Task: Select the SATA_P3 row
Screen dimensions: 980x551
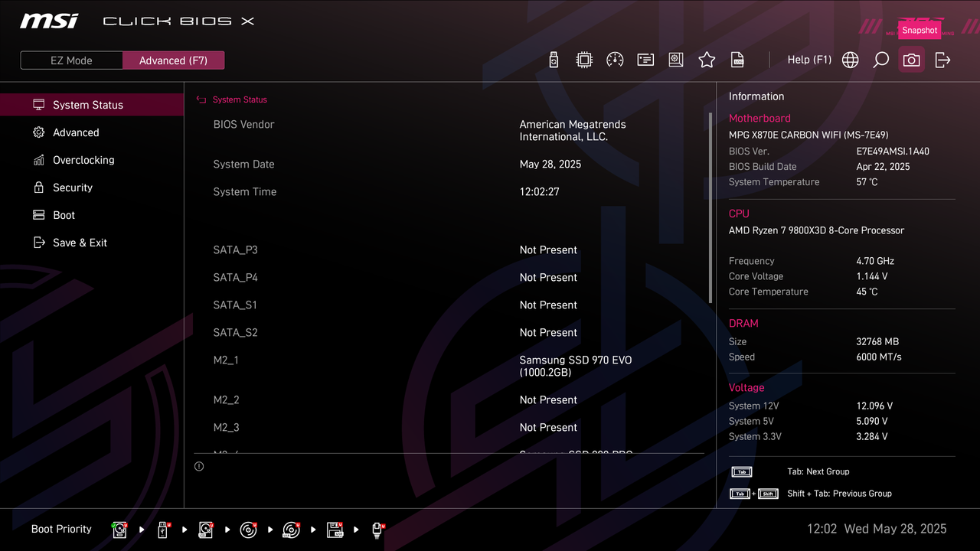Action: click(x=449, y=250)
